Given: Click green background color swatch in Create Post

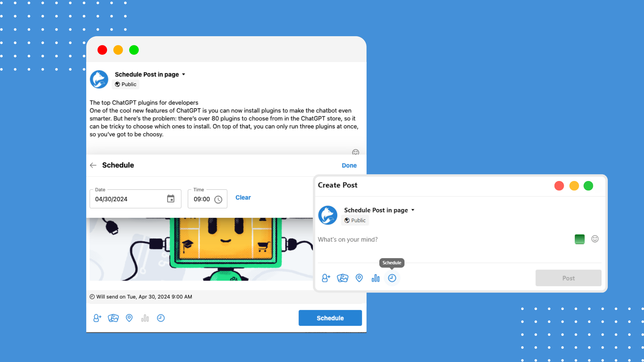Looking at the screenshot, I should coord(579,239).
